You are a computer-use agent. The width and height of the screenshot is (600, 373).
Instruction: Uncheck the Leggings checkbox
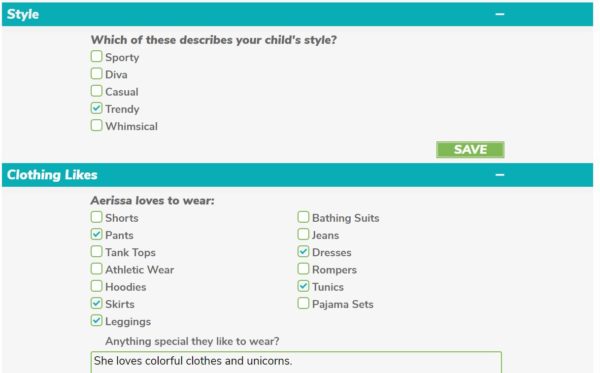96,321
